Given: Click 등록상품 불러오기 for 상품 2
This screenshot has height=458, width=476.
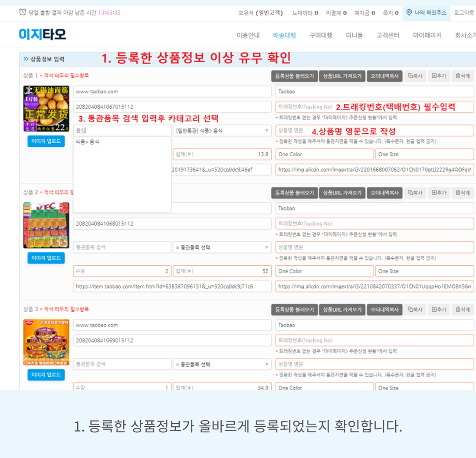Looking at the screenshot, I should (295, 193).
